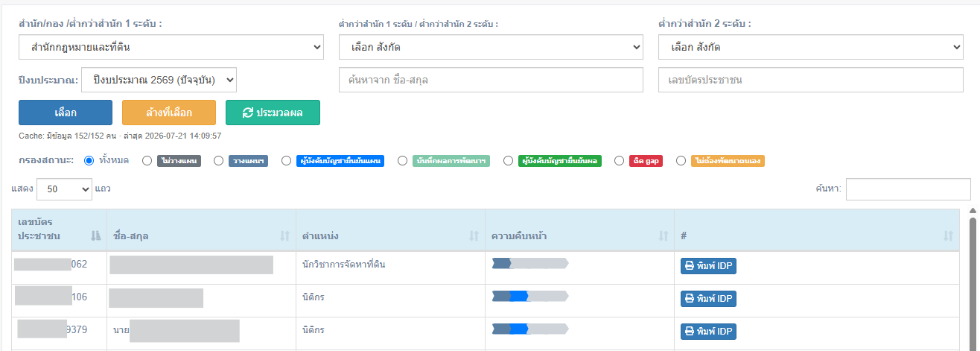Select the วางแผนฯ status filter radio

click(218, 160)
